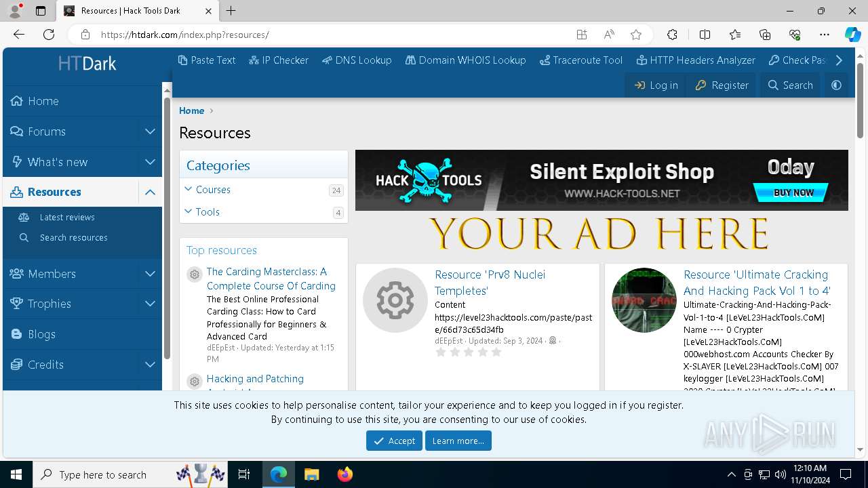Screen dimensions: 868x488
Task: Click the HTDark logo
Action: point(87,64)
